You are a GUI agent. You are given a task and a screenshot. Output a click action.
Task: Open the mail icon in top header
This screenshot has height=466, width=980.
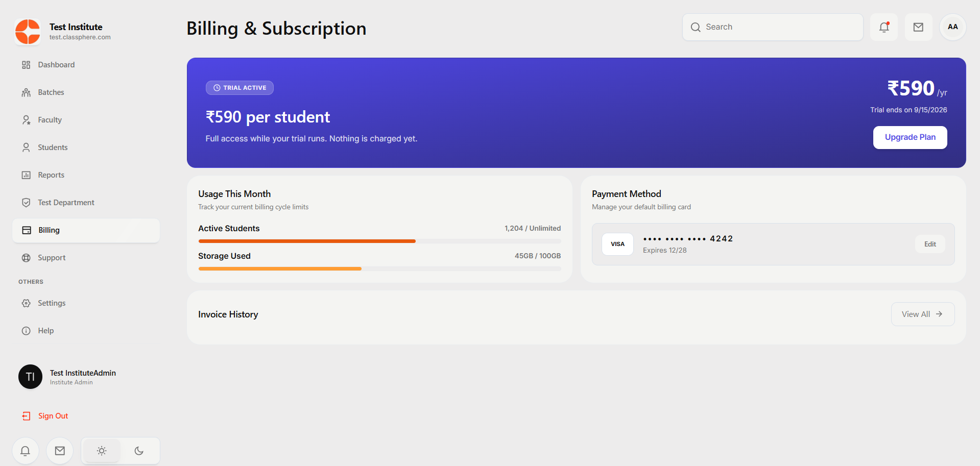pos(918,27)
